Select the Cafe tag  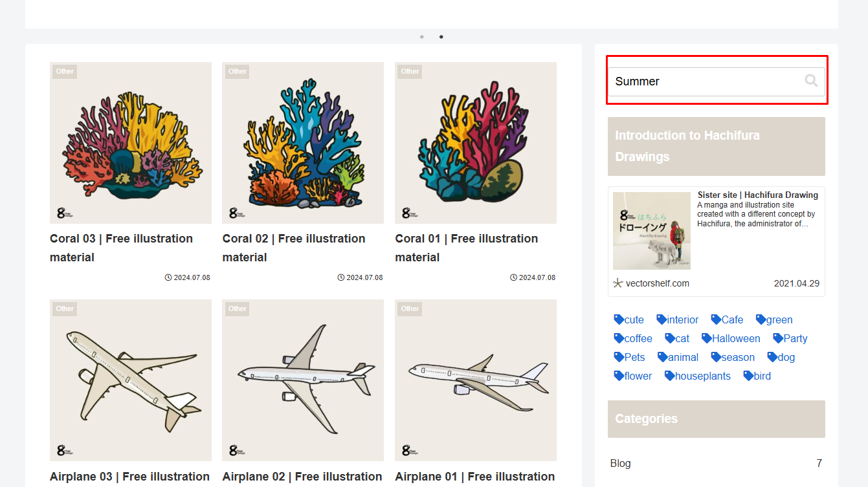tap(728, 319)
